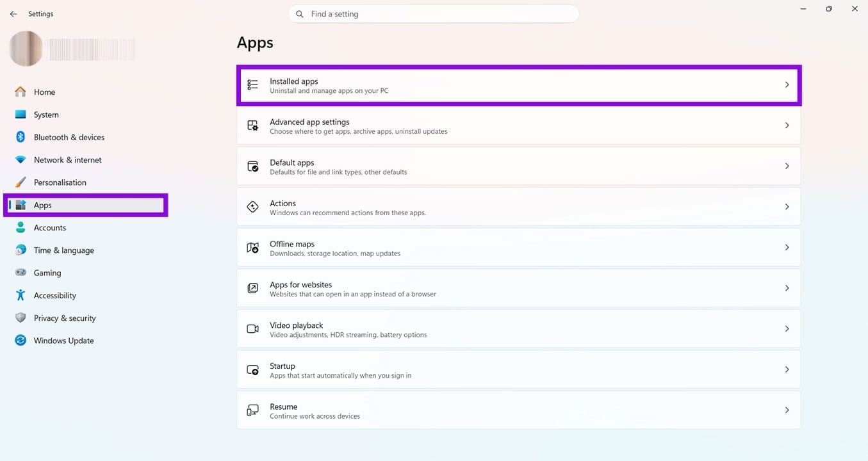Click the Bluetooth icon in the sidebar
Screen dimensions: 868x461
tap(20, 137)
